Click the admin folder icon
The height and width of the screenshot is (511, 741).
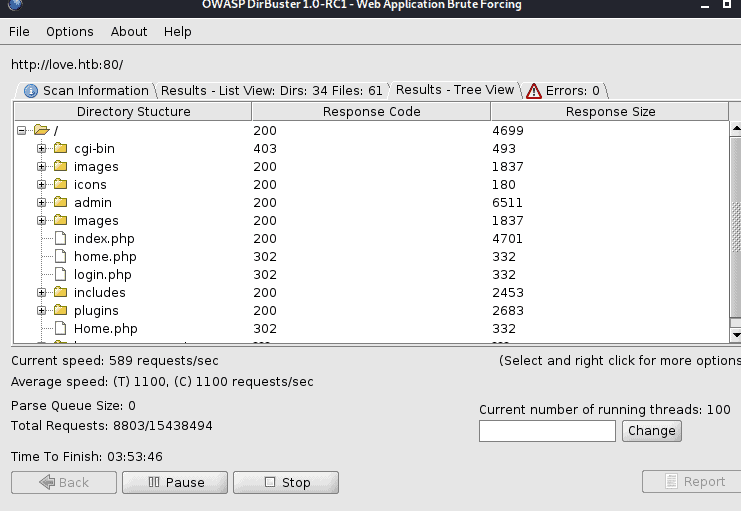click(x=60, y=202)
